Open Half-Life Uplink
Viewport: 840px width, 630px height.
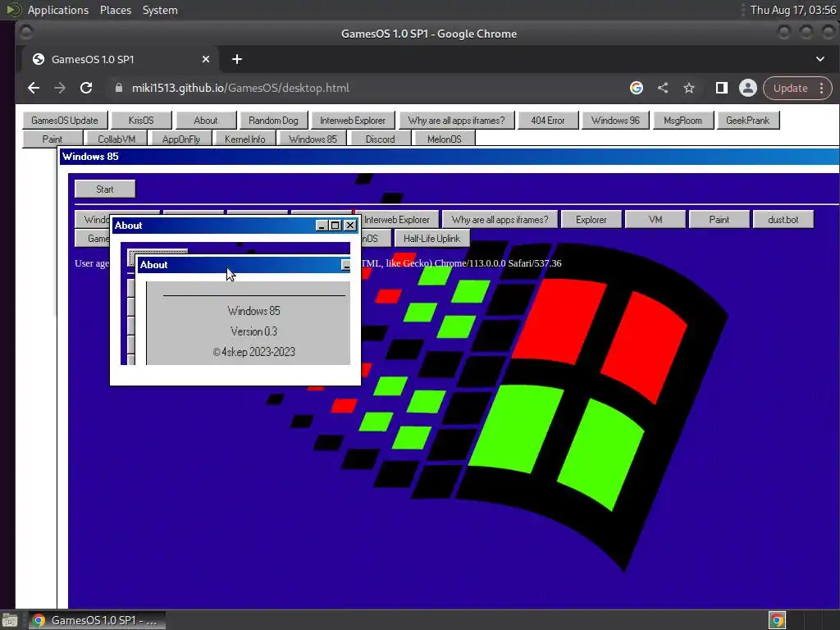click(431, 239)
